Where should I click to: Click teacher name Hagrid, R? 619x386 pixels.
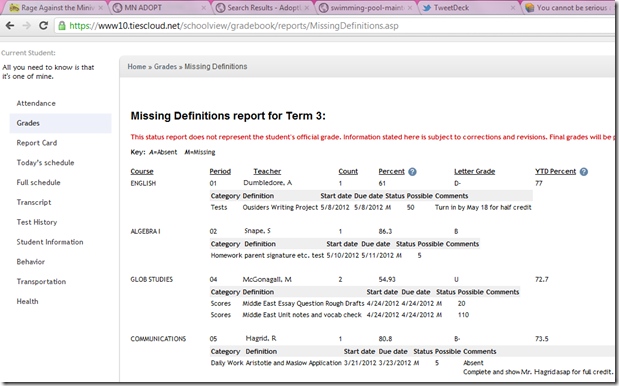[x=261, y=338]
